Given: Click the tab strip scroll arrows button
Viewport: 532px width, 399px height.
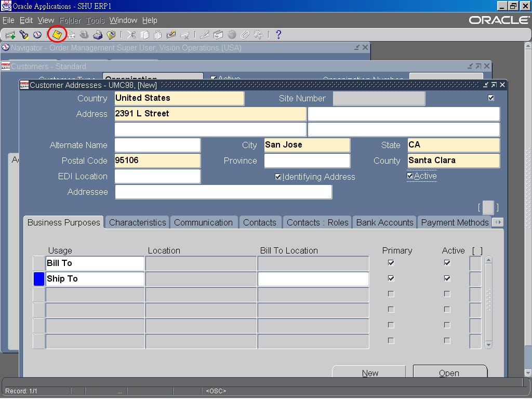Looking at the screenshot, I should [498, 222].
